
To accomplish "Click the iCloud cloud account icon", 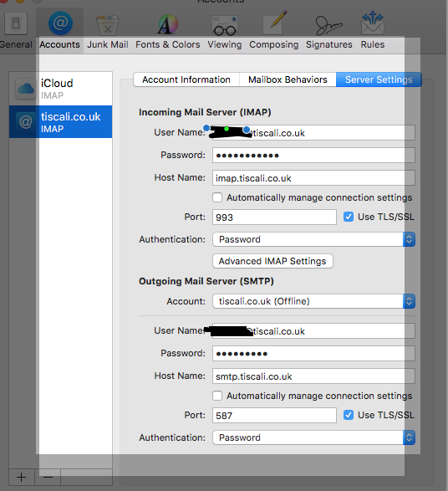I will (26, 89).
